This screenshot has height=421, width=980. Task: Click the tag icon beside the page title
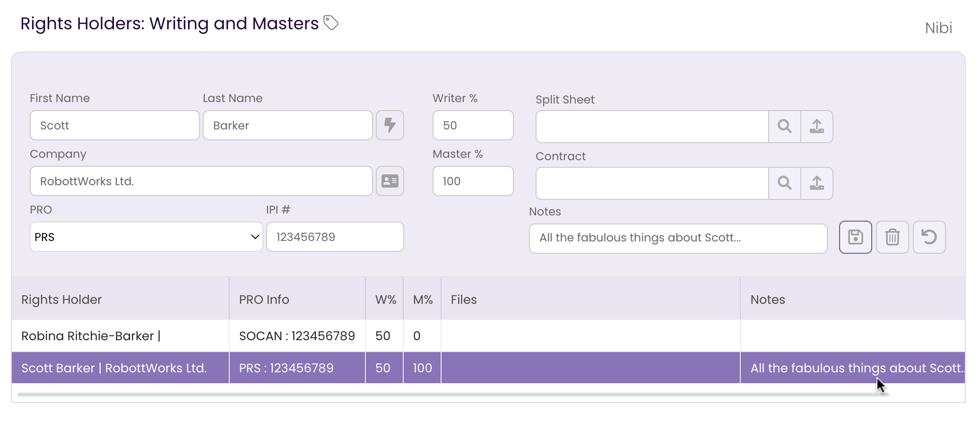(331, 23)
